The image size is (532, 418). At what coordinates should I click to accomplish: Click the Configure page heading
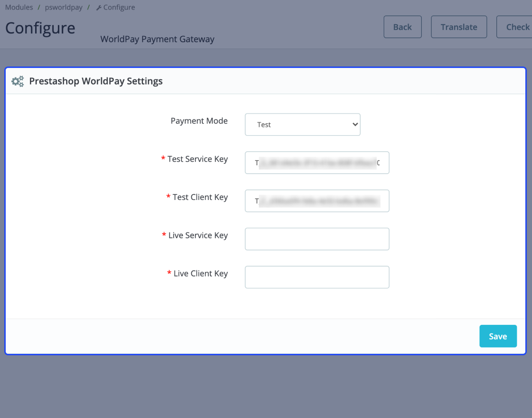(40, 28)
